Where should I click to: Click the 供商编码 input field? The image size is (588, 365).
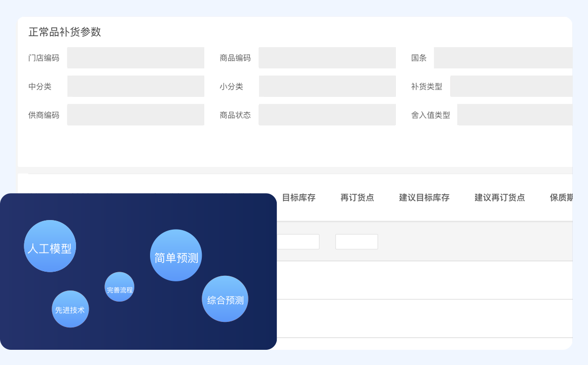pos(135,115)
